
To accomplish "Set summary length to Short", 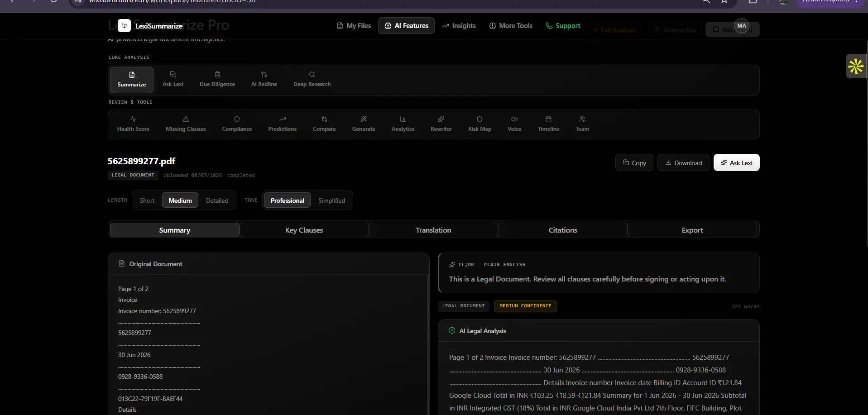I will point(147,200).
